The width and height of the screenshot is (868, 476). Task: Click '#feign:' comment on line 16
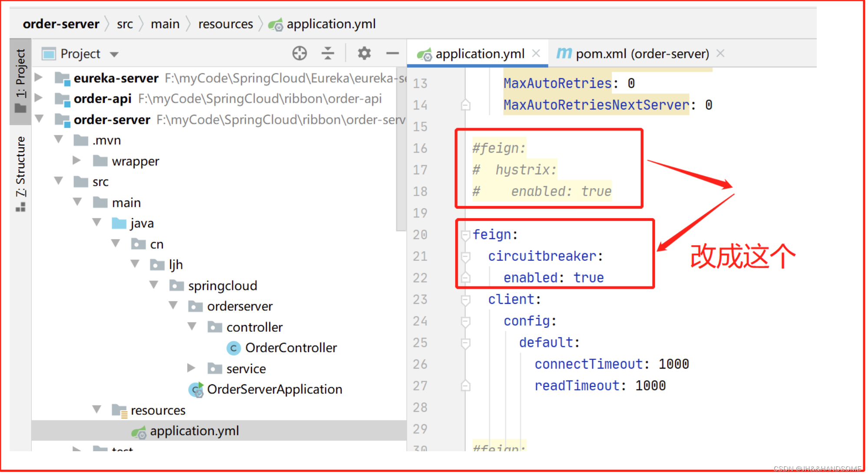[x=499, y=149]
